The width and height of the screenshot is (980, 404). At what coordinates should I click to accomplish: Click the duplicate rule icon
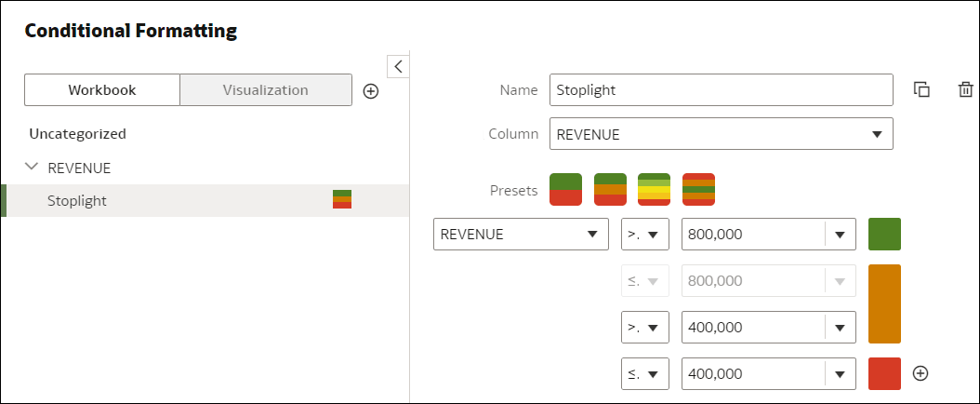tap(921, 90)
